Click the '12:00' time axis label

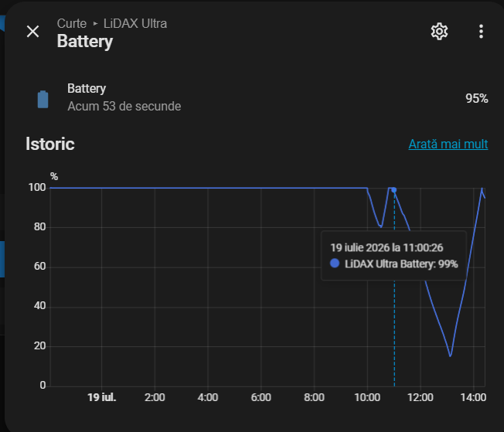pos(420,397)
